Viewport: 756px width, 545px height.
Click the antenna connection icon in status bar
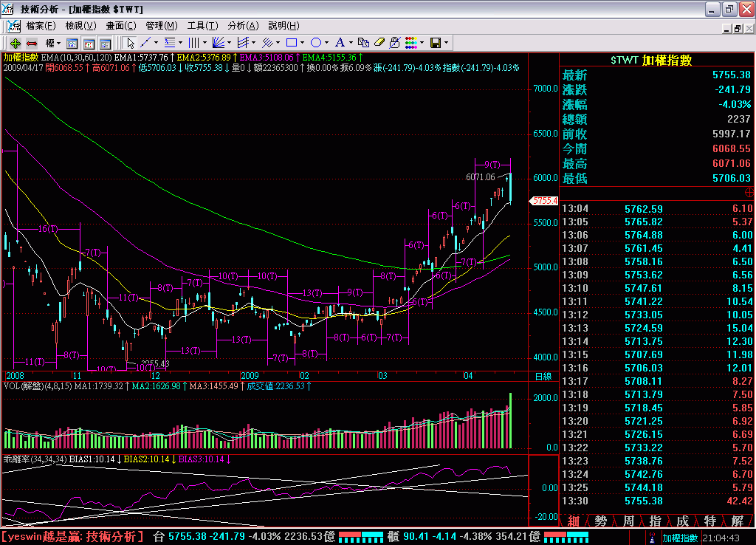coord(652,538)
